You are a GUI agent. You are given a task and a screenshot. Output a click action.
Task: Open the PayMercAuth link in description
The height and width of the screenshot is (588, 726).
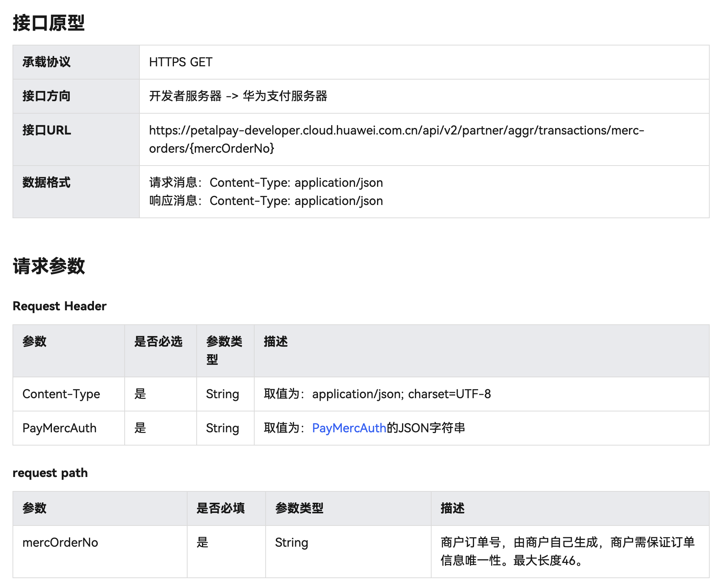pyautogui.click(x=349, y=428)
